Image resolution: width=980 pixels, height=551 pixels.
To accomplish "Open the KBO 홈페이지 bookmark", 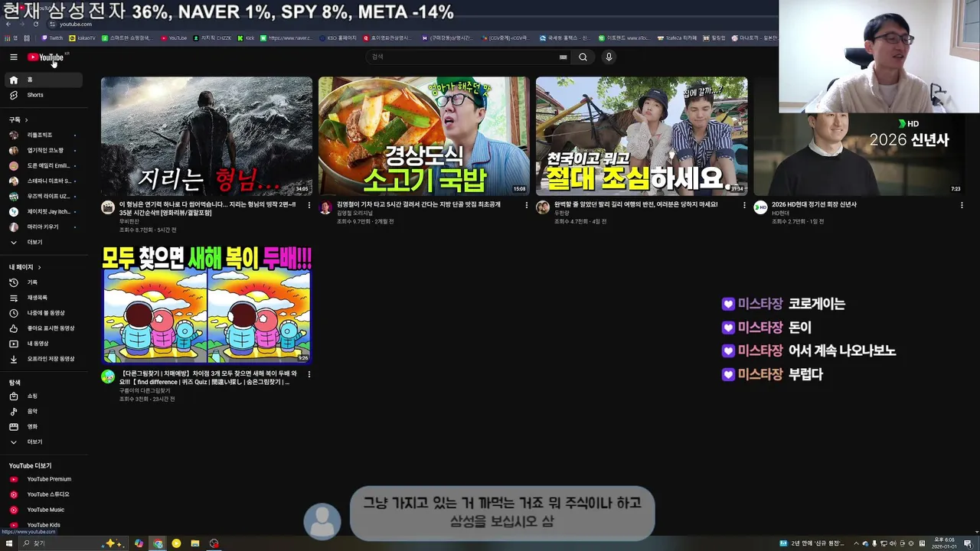I will 338,37.
